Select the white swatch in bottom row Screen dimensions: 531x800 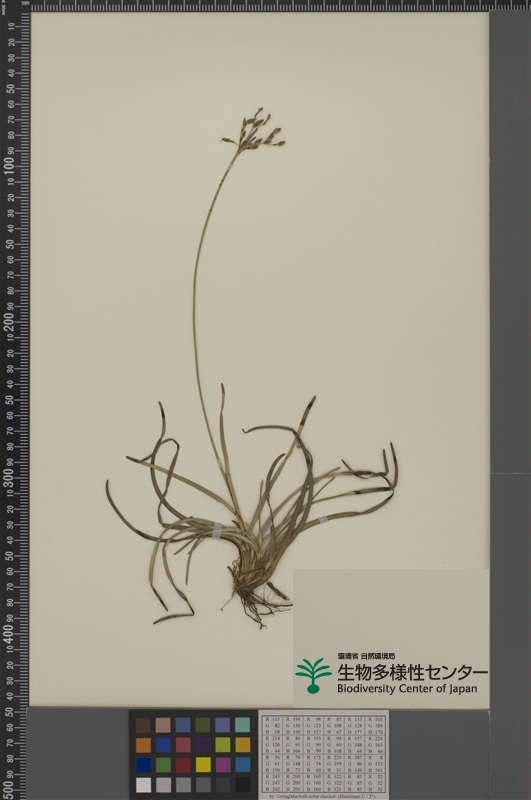pos(143,785)
